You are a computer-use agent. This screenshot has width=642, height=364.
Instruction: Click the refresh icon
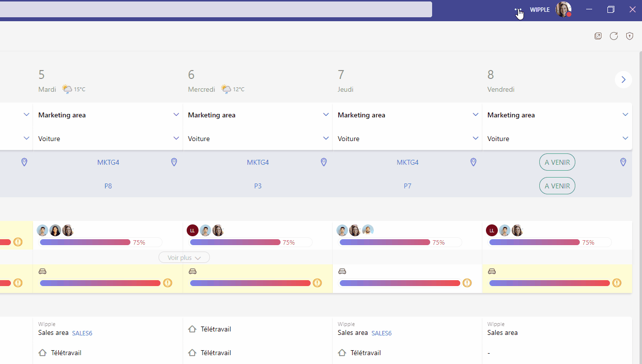[614, 36]
